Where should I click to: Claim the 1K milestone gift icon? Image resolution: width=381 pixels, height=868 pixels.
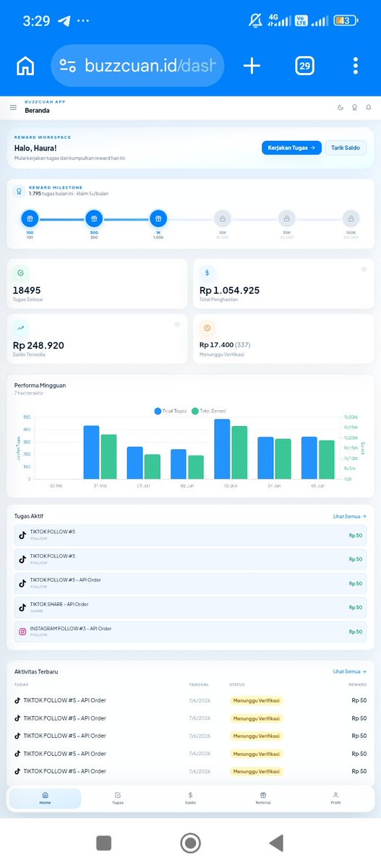coord(158,218)
